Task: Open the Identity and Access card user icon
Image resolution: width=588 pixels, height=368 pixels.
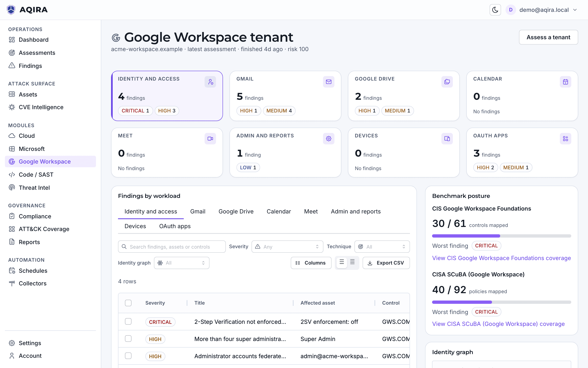Action: pos(210,82)
